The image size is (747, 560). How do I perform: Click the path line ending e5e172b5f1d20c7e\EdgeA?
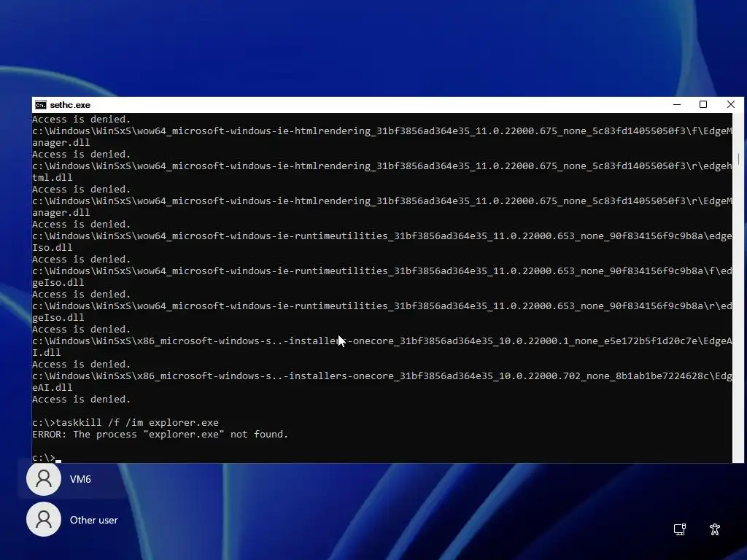point(382,341)
